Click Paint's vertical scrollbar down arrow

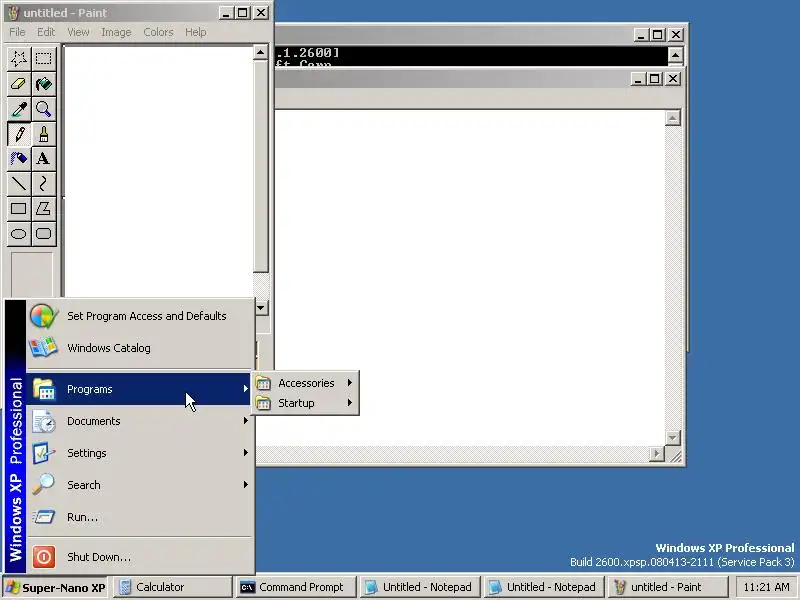point(261,308)
